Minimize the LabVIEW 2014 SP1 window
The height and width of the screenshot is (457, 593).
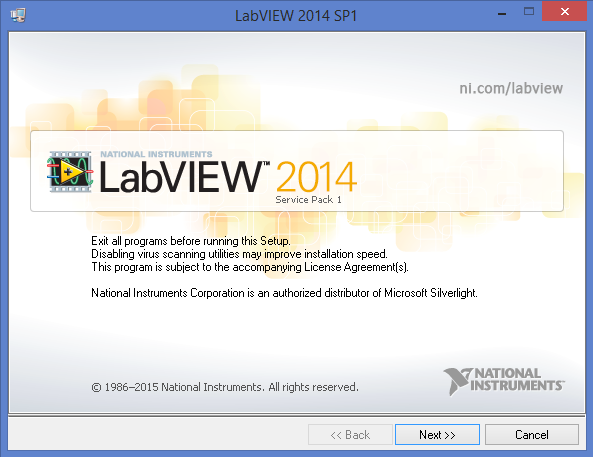click(502, 13)
